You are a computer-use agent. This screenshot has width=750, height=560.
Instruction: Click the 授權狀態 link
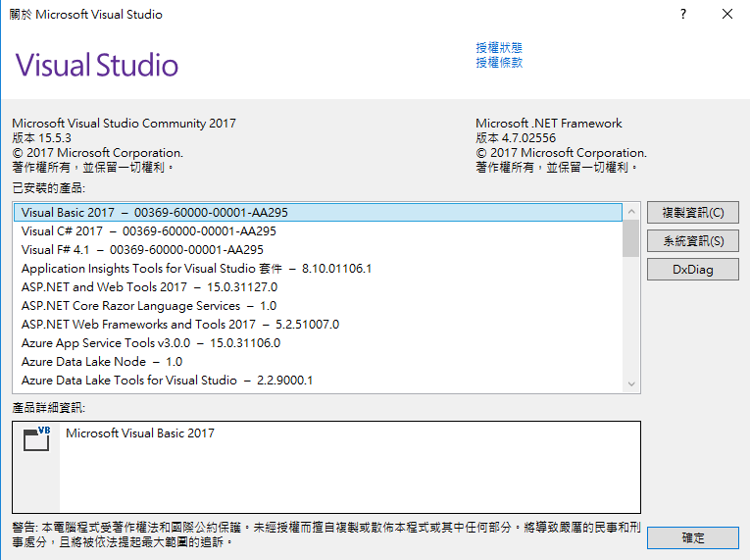[x=499, y=48]
